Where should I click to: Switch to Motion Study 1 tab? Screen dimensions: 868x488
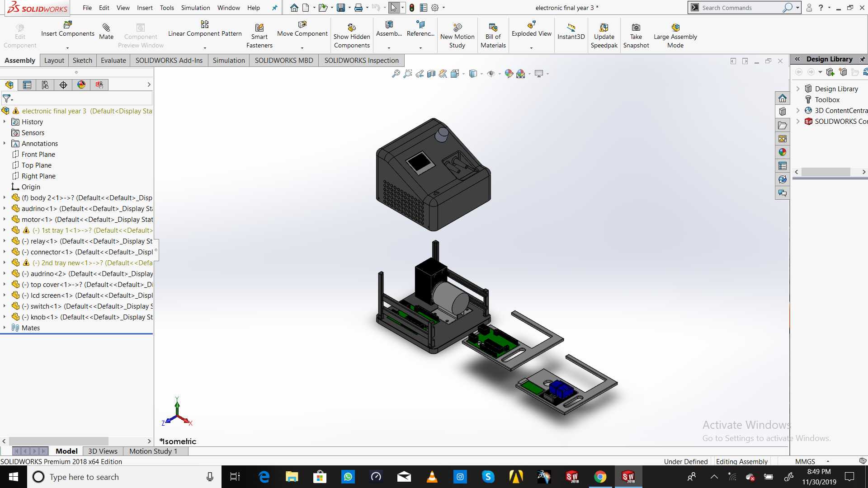click(x=153, y=451)
